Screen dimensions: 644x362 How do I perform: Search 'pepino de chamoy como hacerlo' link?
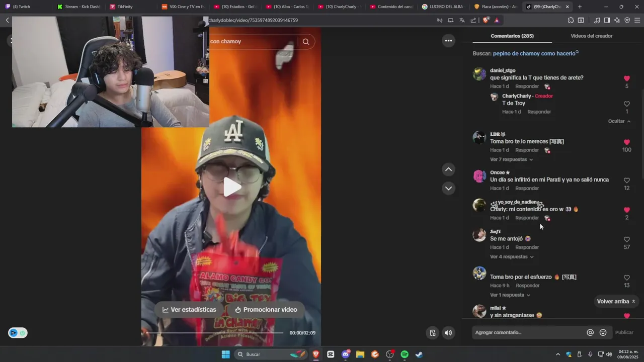[535, 53]
